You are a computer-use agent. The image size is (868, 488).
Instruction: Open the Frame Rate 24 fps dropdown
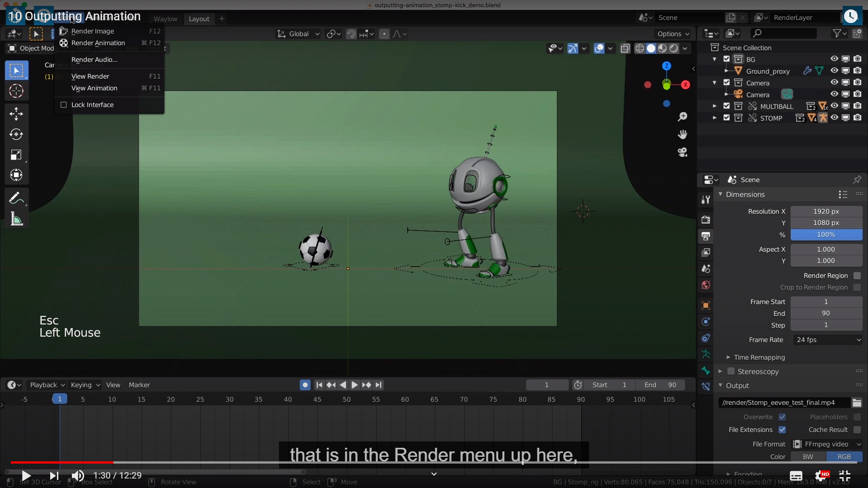pyautogui.click(x=827, y=340)
